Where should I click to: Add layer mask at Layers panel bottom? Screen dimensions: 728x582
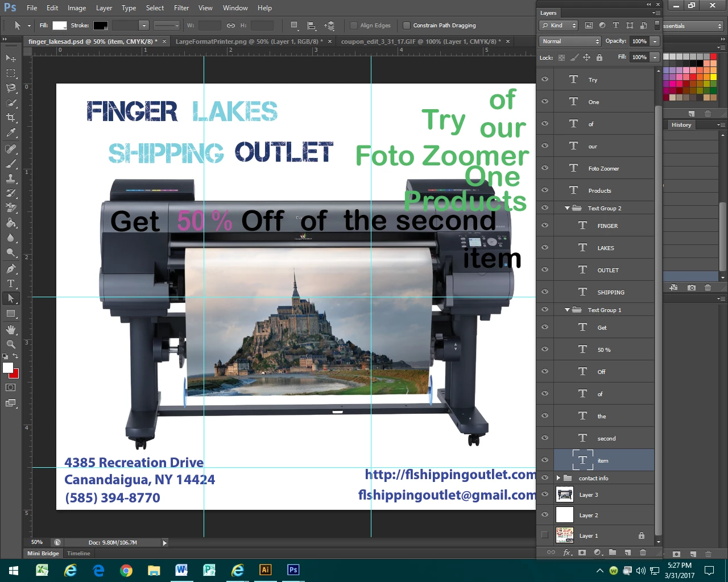[582, 552]
